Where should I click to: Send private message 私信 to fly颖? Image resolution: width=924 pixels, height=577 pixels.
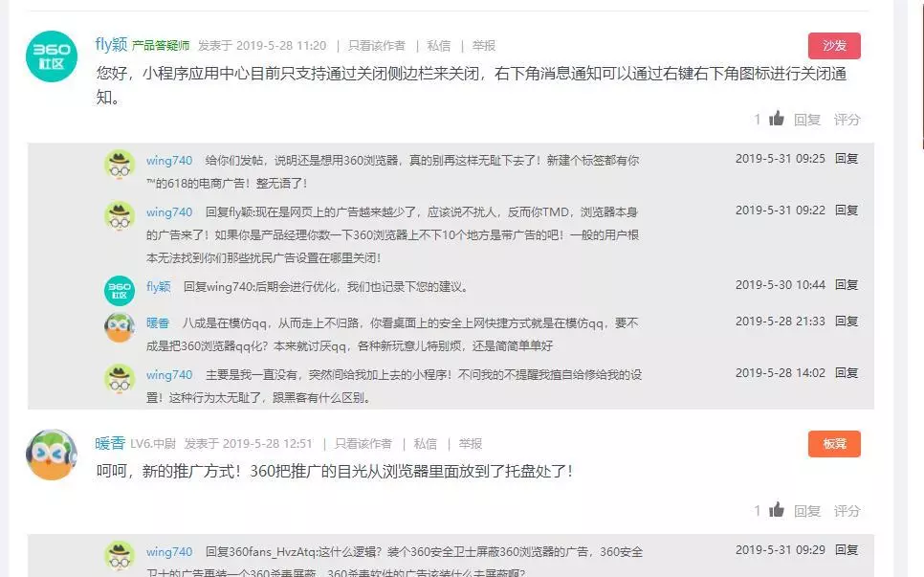point(439,45)
